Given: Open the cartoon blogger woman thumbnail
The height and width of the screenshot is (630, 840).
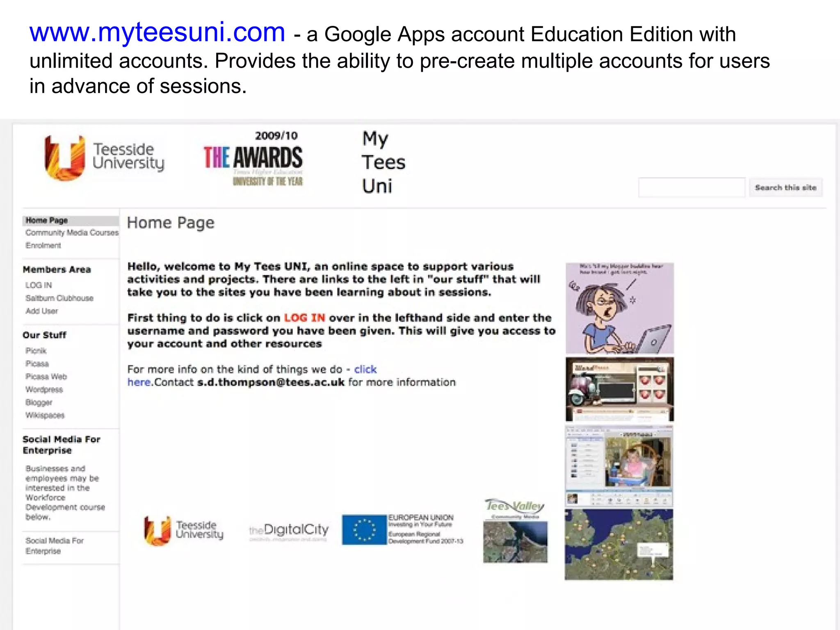Looking at the screenshot, I should point(619,308).
